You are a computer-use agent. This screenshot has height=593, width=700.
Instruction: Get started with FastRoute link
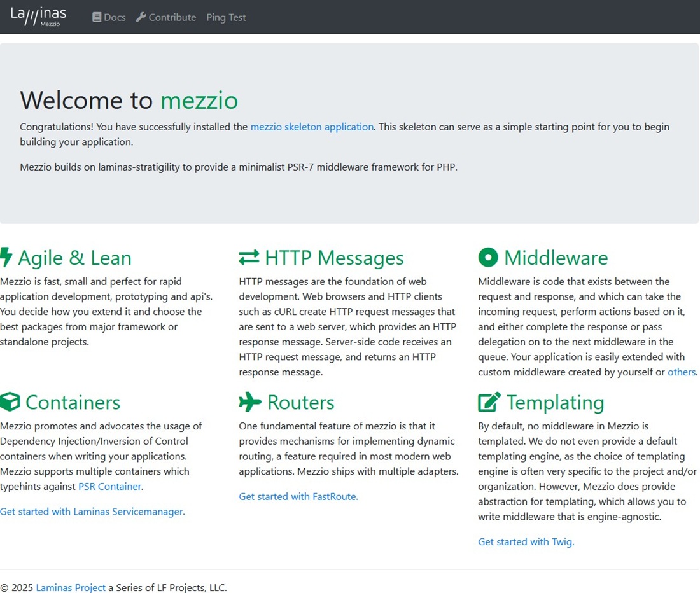click(298, 496)
